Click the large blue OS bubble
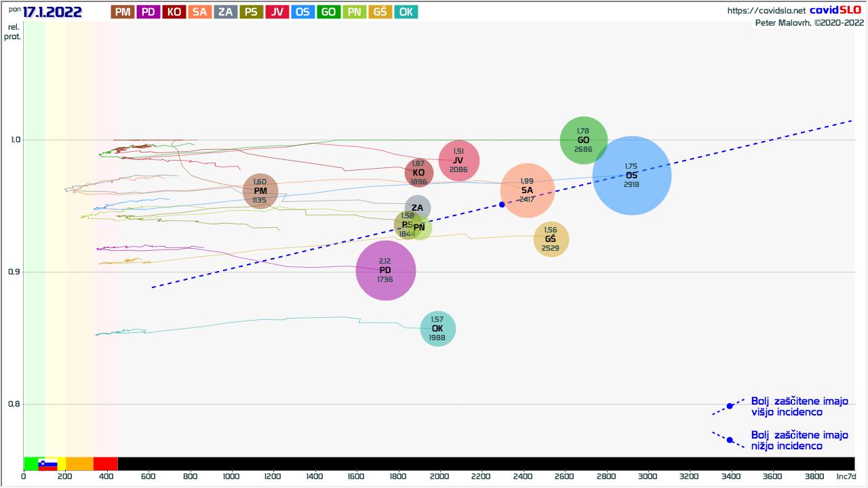This screenshot has width=868, height=488. 632,176
